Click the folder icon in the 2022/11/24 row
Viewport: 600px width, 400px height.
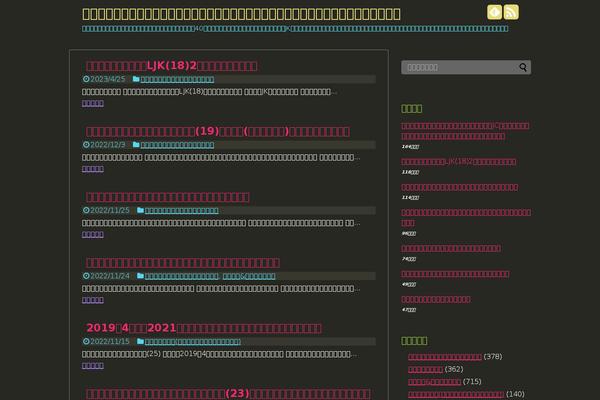[140, 275]
